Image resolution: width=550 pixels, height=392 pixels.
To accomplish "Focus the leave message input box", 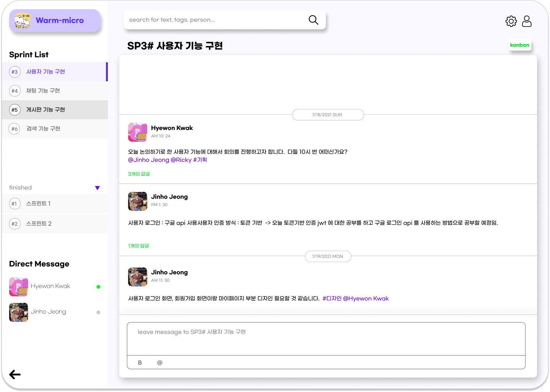I will tap(326, 339).
